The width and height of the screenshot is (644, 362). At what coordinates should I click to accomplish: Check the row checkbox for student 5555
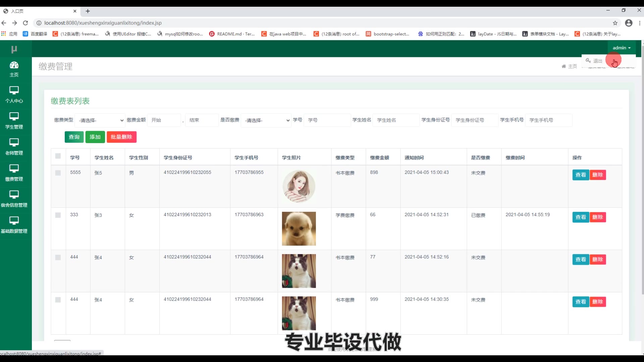(58, 173)
